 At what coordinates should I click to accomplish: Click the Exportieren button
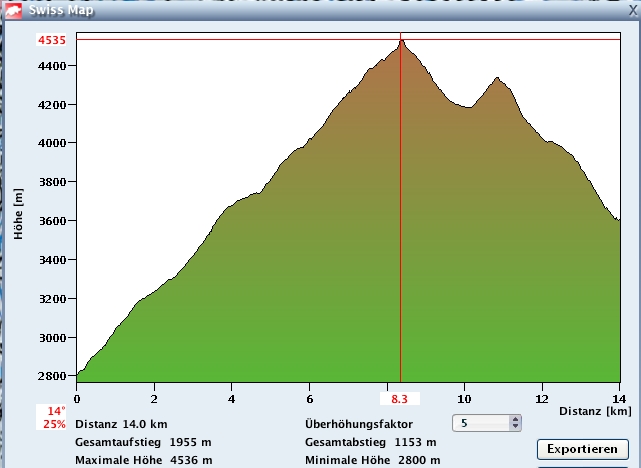click(583, 449)
